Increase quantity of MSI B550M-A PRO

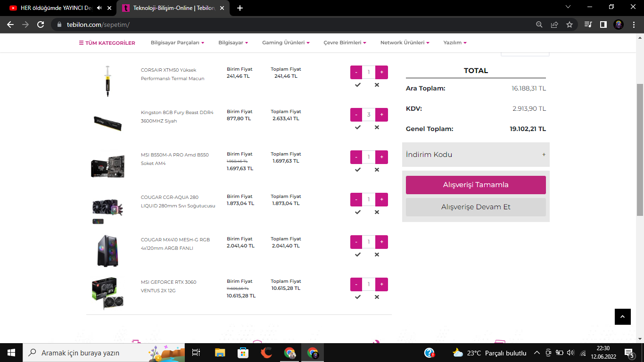pos(381,157)
